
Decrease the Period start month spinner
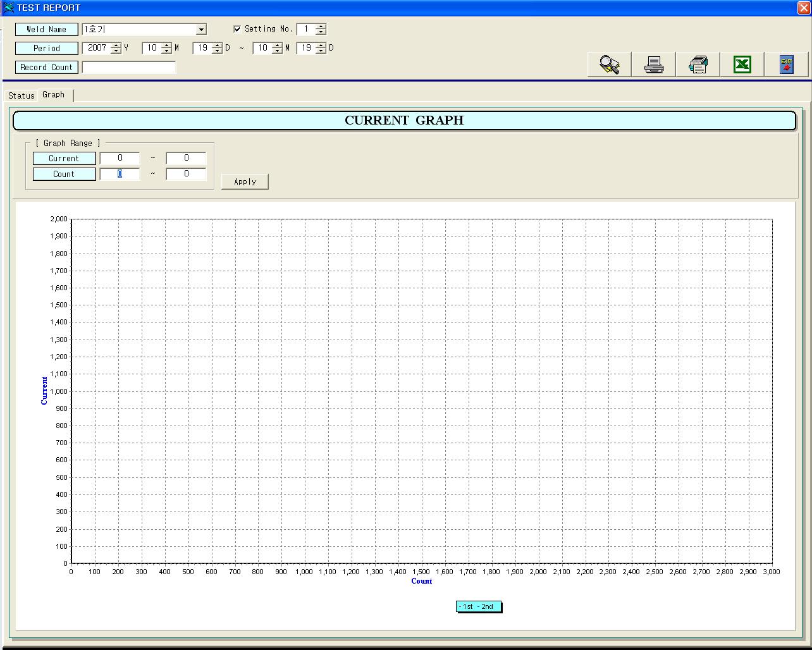(166, 51)
